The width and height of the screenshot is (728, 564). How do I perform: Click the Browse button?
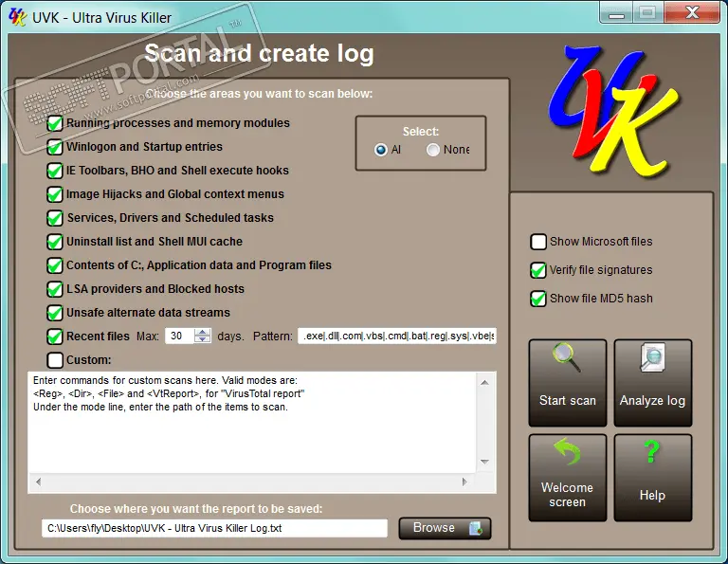click(x=445, y=528)
